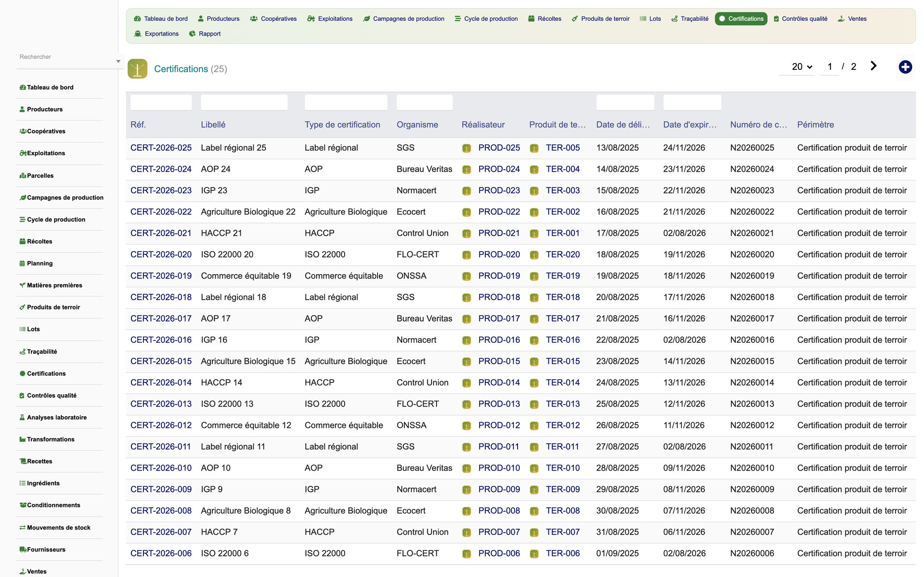This screenshot has height=577, width=924.
Task: Sort by Périmètre column header
Action: tap(815, 125)
